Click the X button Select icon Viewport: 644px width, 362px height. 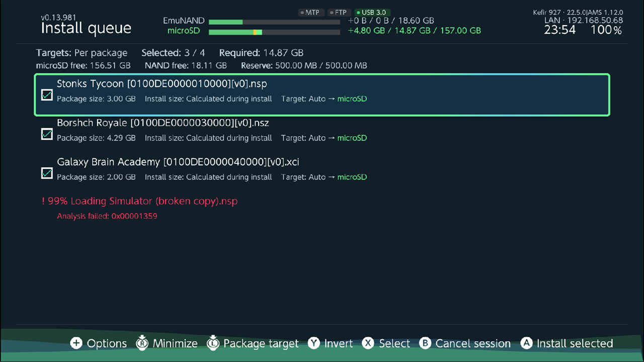368,343
